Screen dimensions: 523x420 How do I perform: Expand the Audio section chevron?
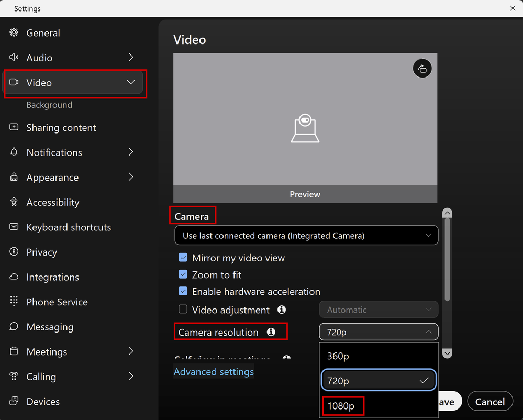(x=131, y=58)
